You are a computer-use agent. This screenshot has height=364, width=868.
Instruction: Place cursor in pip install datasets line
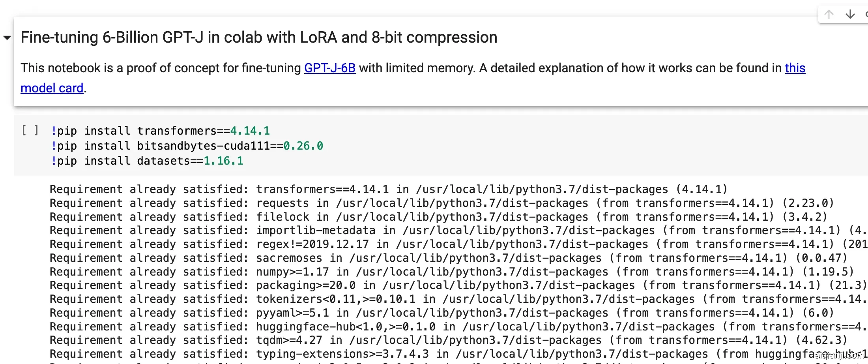click(147, 161)
